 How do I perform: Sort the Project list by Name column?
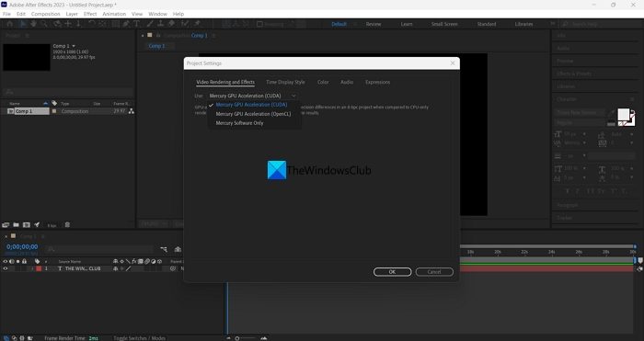pyautogui.click(x=15, y=104)
